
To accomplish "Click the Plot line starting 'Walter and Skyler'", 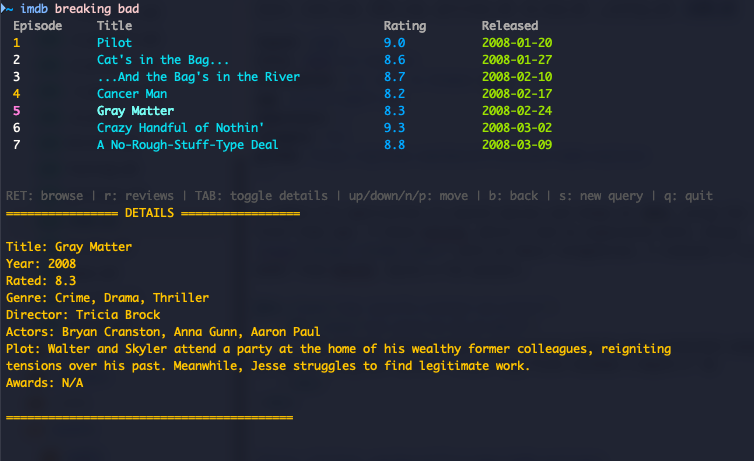I will 339,349.
